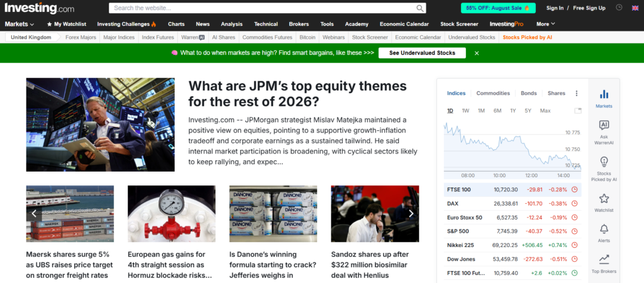This screenshot has height=283, width=644.
Task: Click clock icon on S&P 500 row
Action: point(575,231)
